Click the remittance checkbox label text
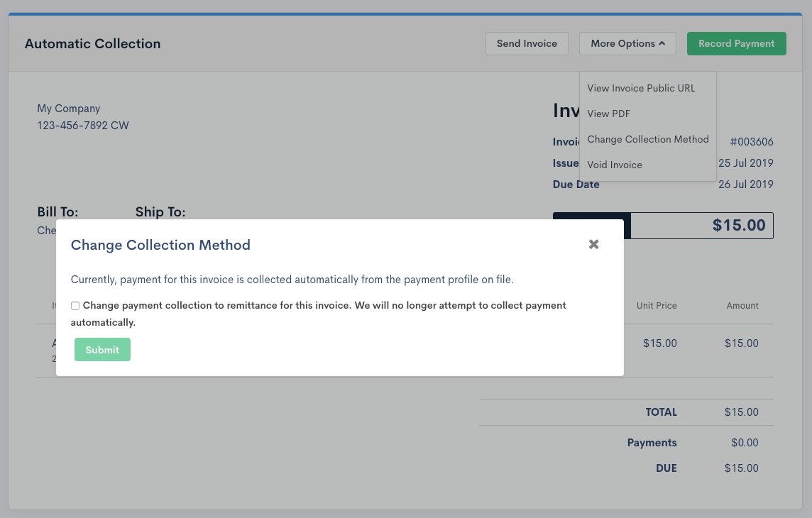812x518 pixels. (x=324, y=306)
